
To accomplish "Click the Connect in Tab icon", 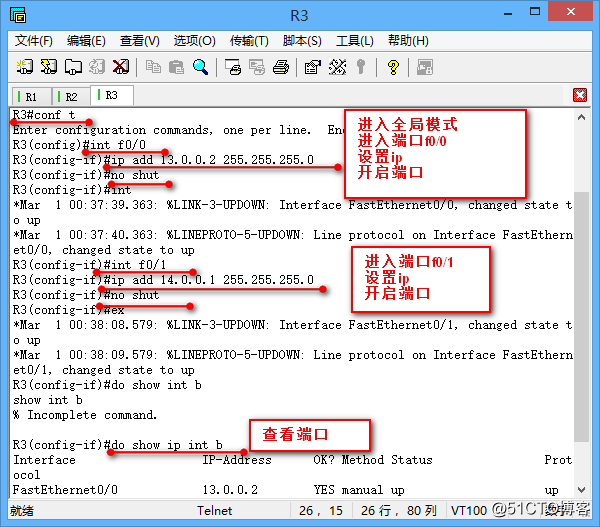I will [73, 67].
